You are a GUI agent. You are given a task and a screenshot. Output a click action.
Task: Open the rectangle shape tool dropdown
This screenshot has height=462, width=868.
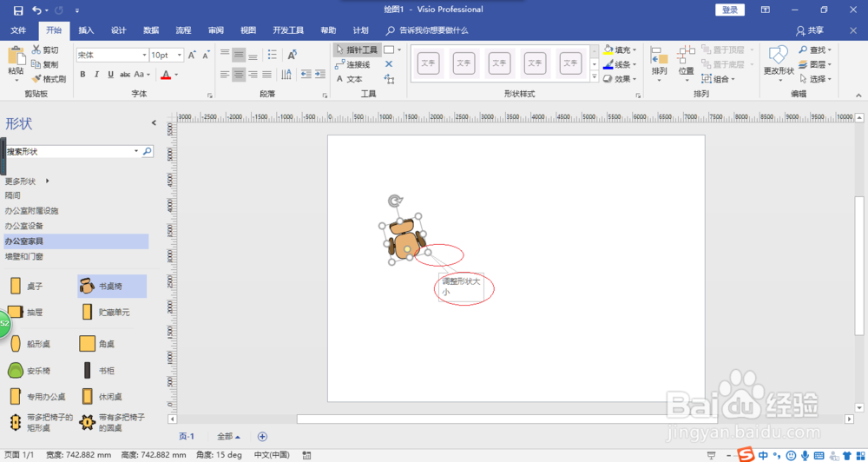pos(399,49)
